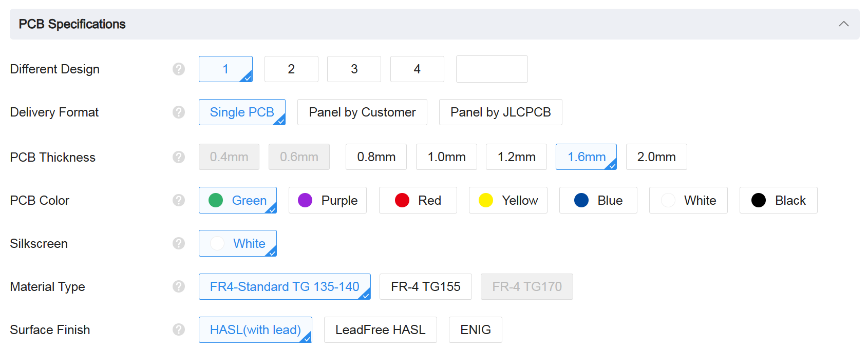Pick Yellow PCB color

[508, 200]
